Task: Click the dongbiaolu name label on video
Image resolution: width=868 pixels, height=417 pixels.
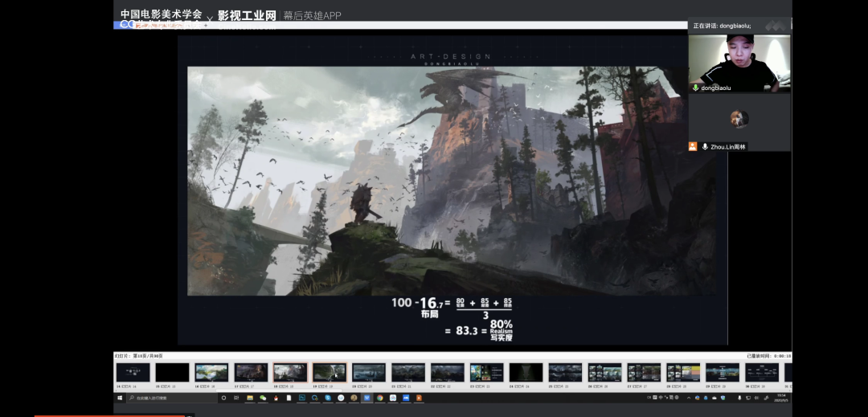Action: 716,88
